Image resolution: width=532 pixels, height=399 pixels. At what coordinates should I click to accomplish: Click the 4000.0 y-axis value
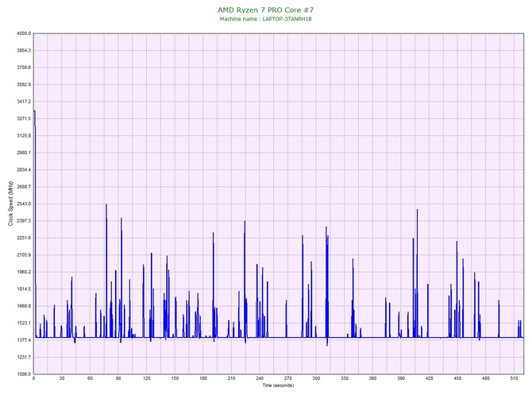pos(24,33)
